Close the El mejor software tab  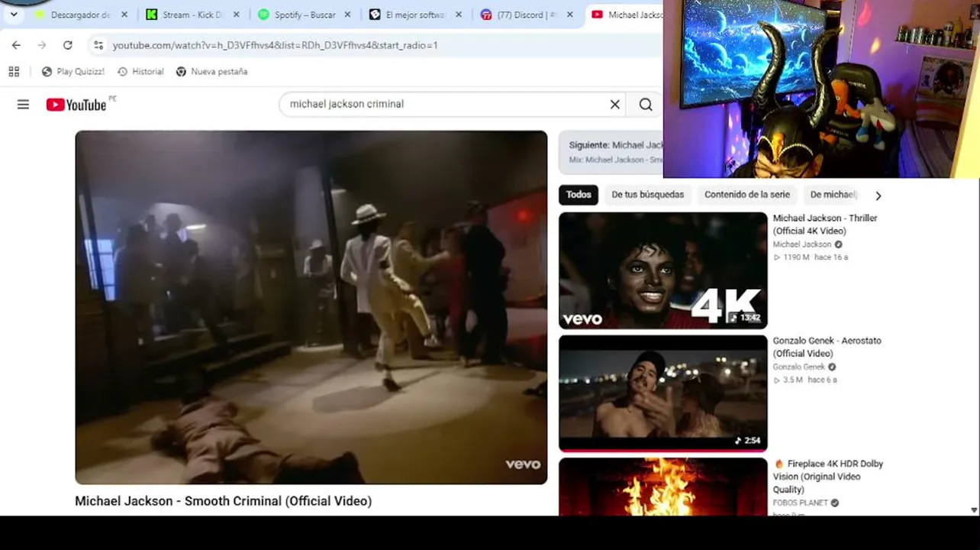(459, 15)
